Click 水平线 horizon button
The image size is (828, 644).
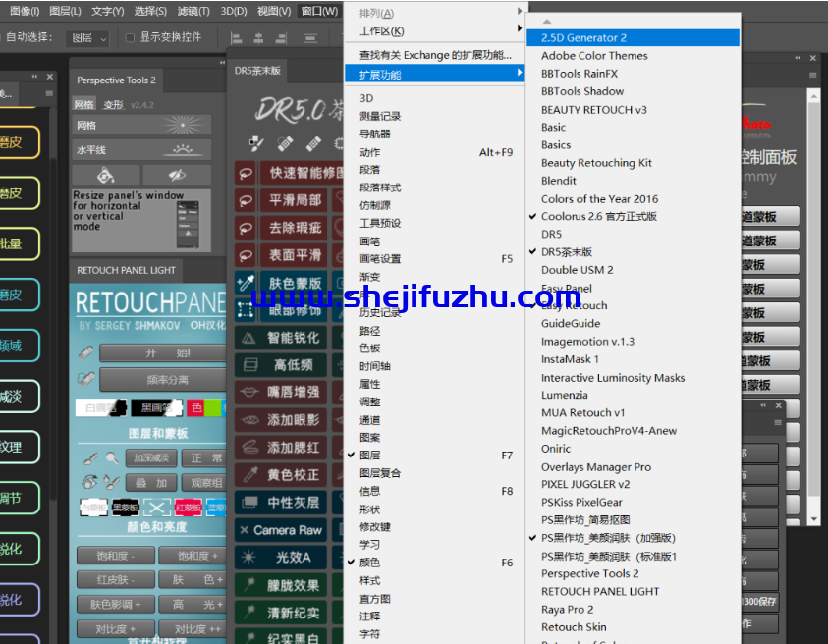click(141, 150)
